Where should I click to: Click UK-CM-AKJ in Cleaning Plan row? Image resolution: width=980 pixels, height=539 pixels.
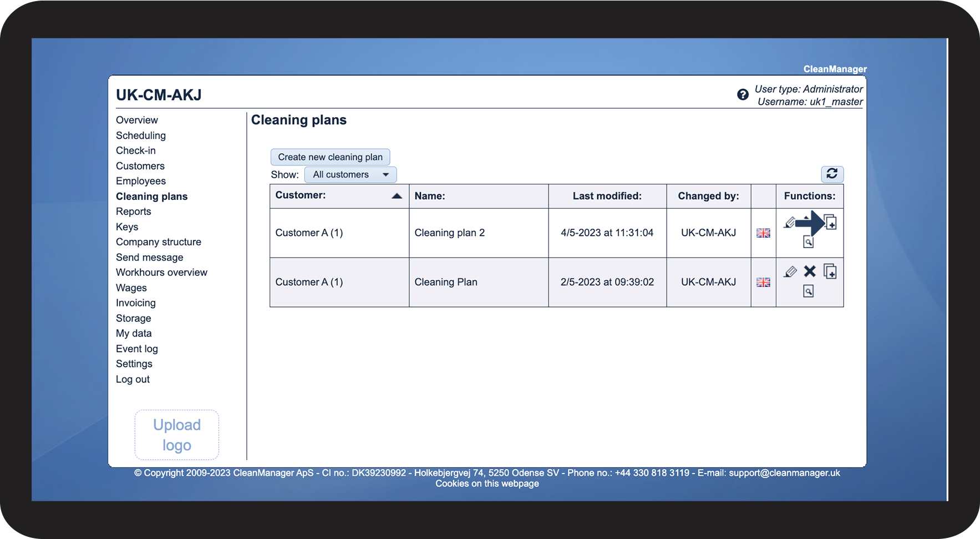(x=709, y=283)
